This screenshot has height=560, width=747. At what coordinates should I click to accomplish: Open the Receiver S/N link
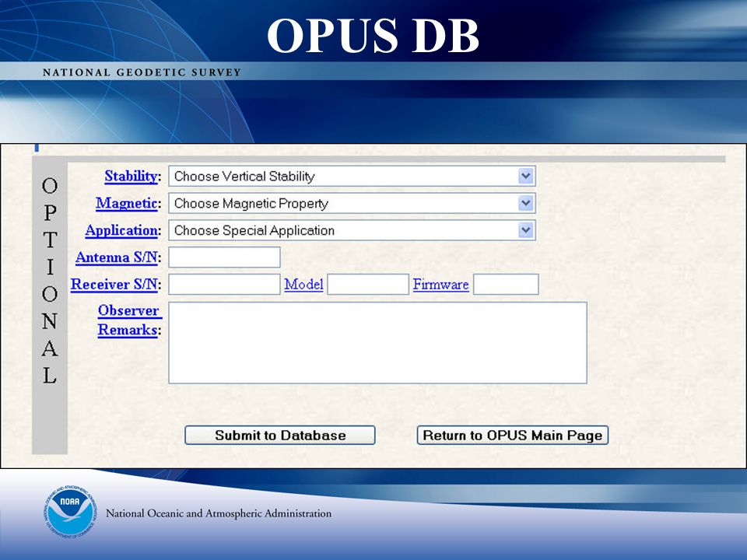point(114,285)
